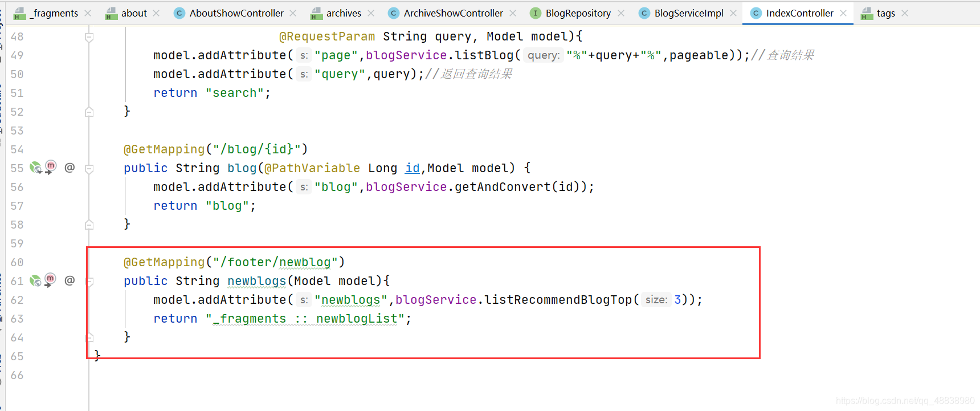Click the "/footer/newblog" mapping string
Image resolution: width=980 pixels, height=411 pixels.
point(275,262)
